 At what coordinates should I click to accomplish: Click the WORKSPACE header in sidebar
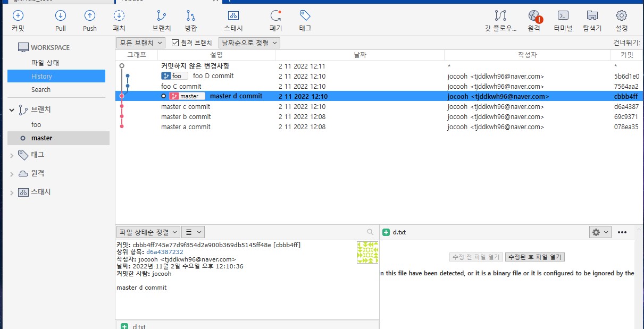click(50, 47)
